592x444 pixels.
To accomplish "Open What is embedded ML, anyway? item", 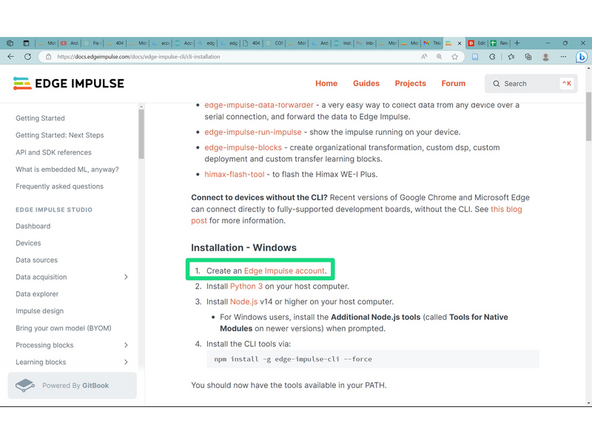I will pyautogui.click(x=67, y=169).
